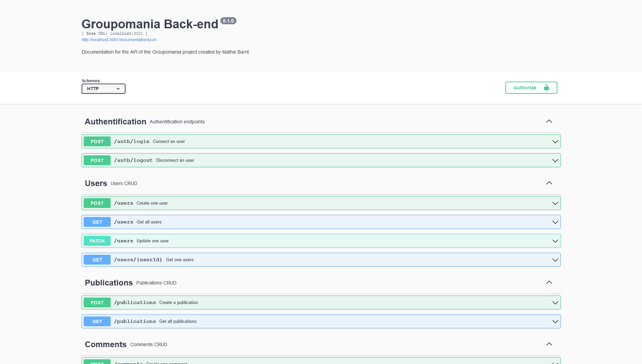The image size is (642, 364).
Task: Open the Schemes HTTP dropdown
Action: (103, 89)
